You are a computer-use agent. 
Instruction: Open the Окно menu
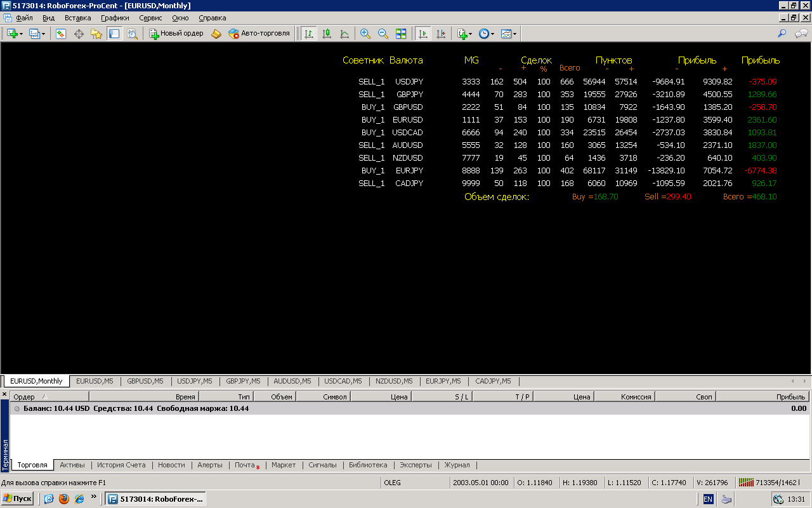click(180, 18)
